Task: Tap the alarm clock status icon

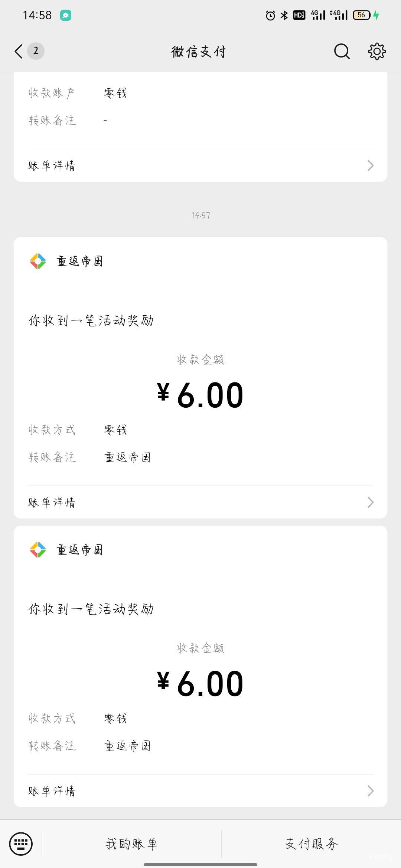Action: point(270,15)
